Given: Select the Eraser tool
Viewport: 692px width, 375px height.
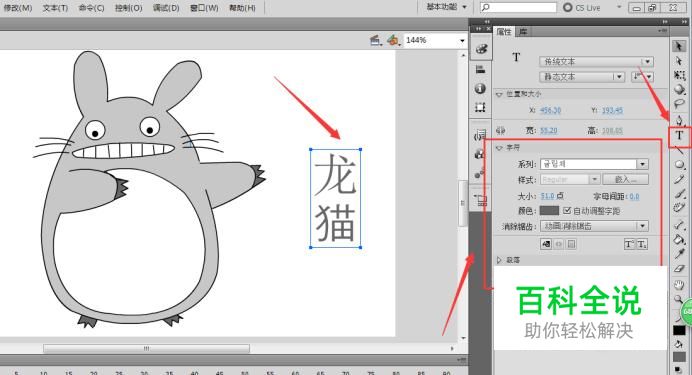Looking at the screenshot, I should [679, 269].
